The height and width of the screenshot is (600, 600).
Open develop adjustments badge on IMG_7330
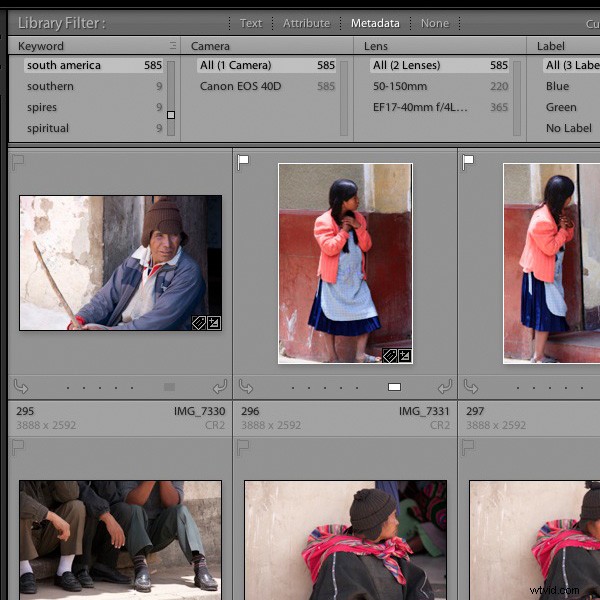[x=214, y=323]
